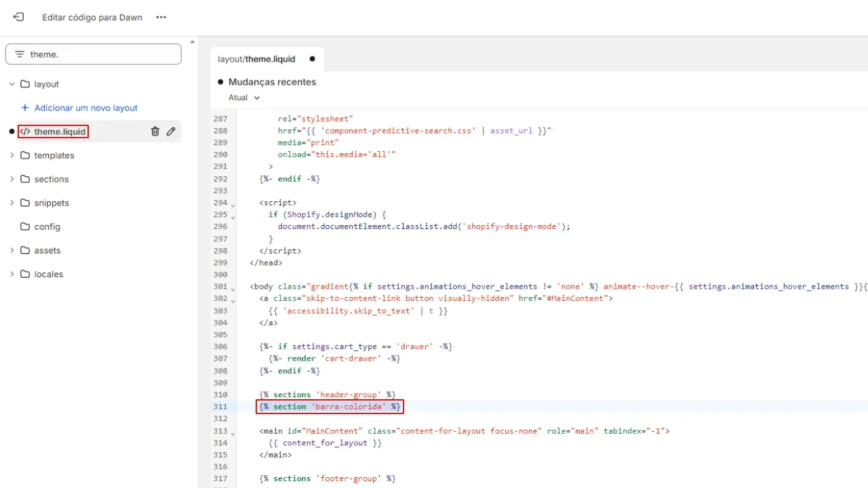Click the assets folder icon
This screenshot has height=488, width=868.
pyautogui.click(x=25, y=250)
